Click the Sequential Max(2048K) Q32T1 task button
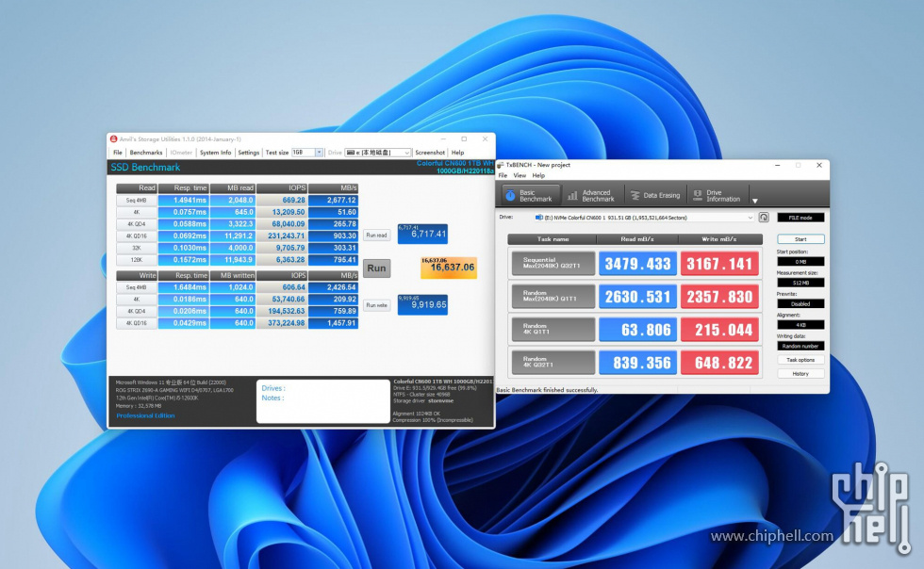The width and height of the screenshot is (924, 569). [x=553, y=264]
